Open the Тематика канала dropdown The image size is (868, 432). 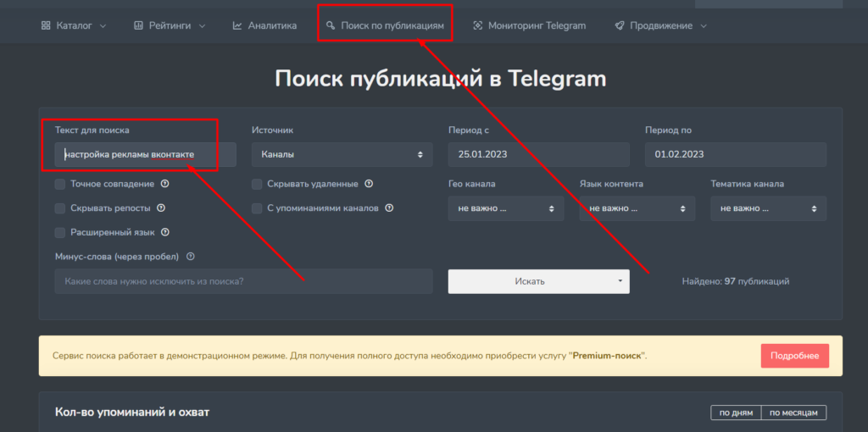coord(768,208)
